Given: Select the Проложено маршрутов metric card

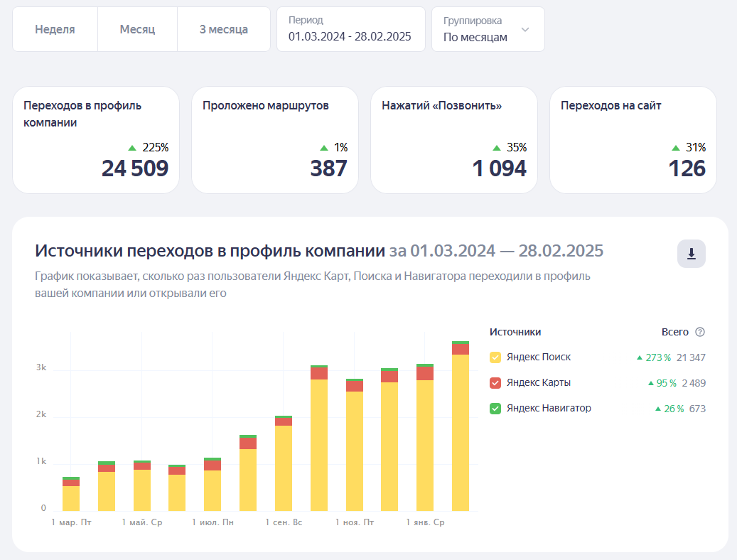Looking at the screenshot, I should point(275,140).
